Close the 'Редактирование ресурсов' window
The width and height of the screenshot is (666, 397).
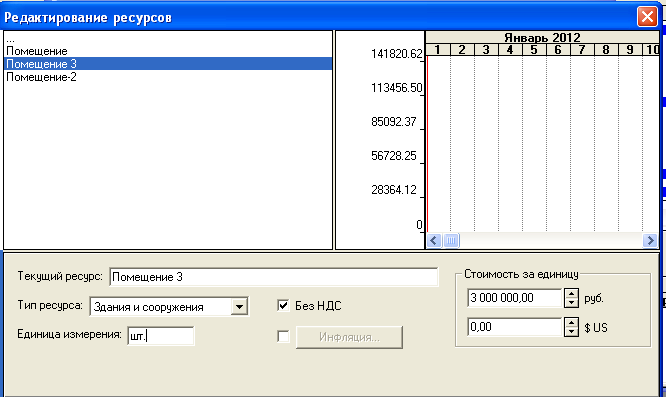[x=647, y=17]
